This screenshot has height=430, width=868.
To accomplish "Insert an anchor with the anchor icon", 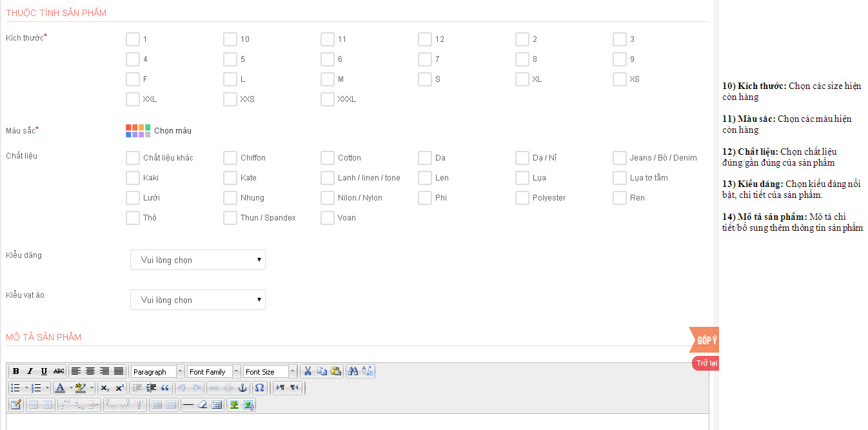I will [x=242, y=388].
